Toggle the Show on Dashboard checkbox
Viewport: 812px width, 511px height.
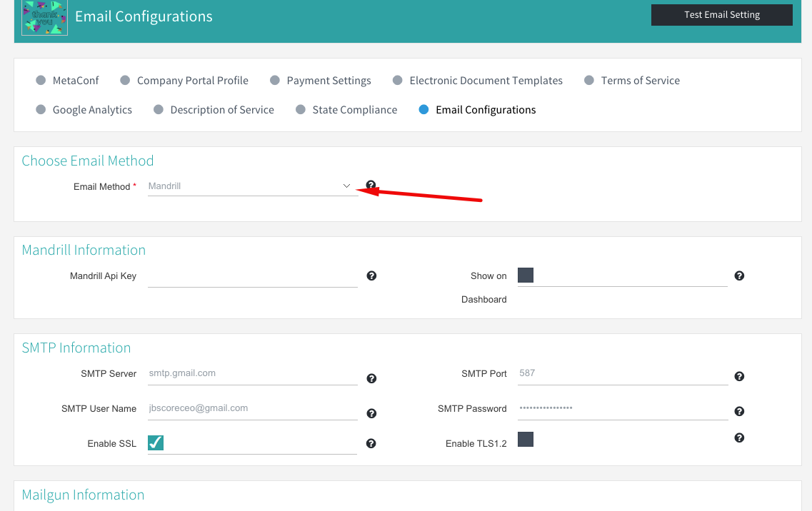pos(525,275)
